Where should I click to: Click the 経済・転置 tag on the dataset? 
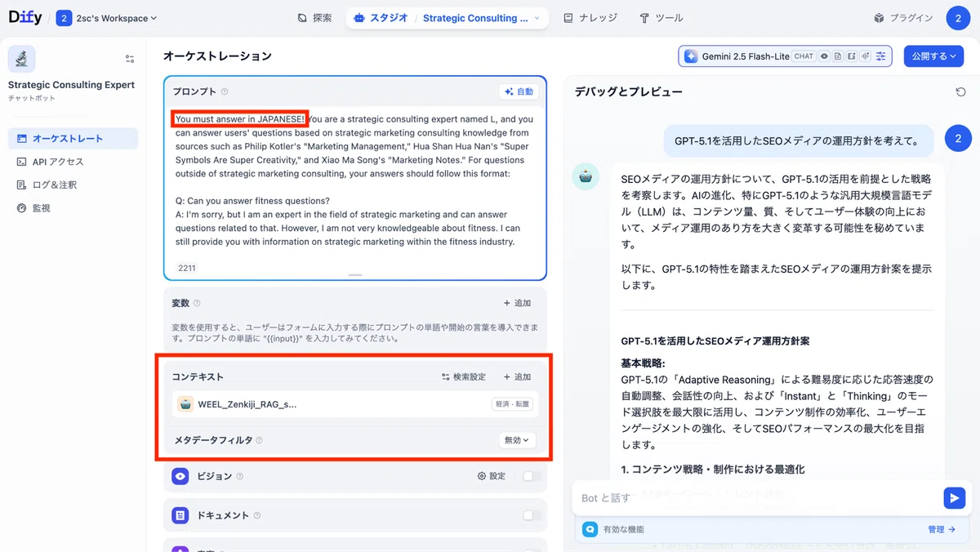coord(512,404)
